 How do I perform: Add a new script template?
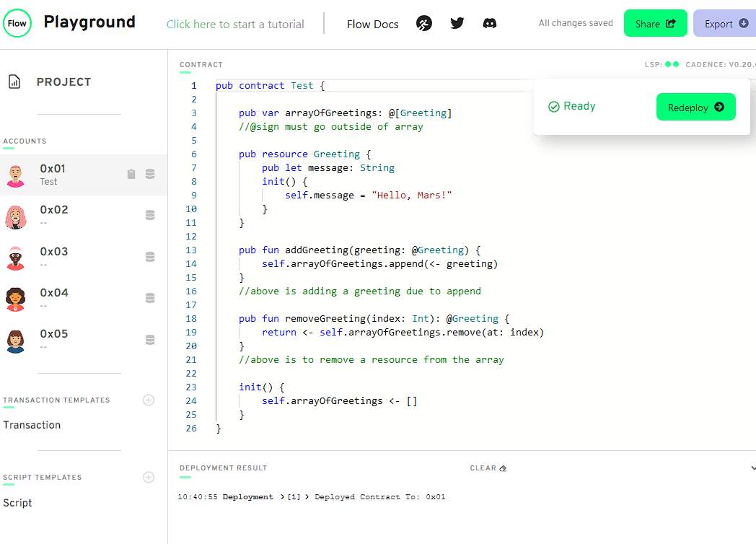coord(149,477)
